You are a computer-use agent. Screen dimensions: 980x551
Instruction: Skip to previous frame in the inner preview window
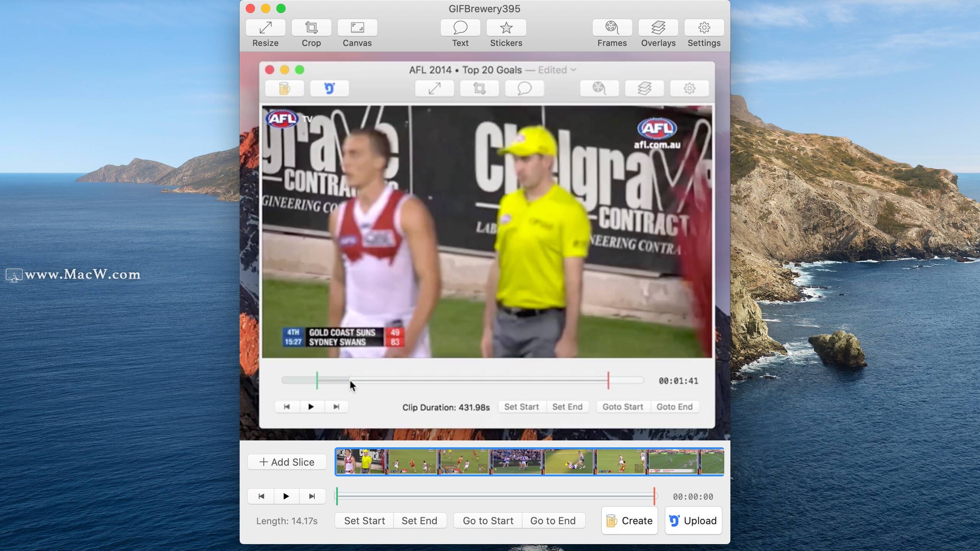287,407
